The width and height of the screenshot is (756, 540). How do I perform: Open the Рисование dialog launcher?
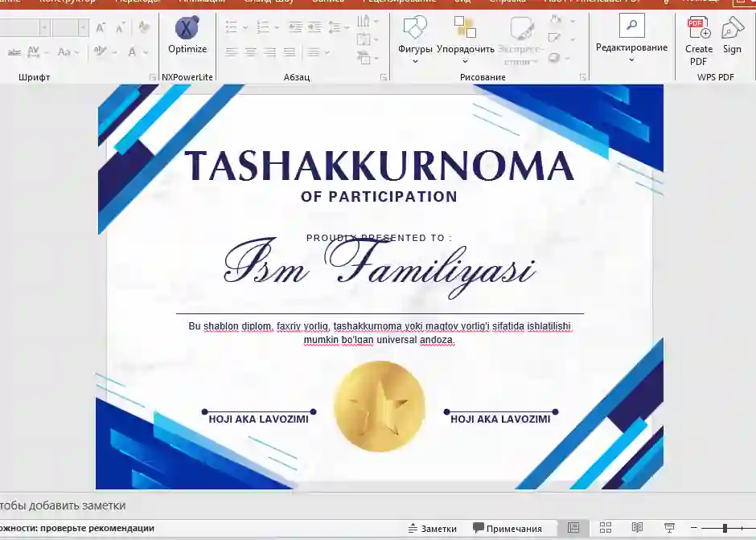(x=582, y=77)
